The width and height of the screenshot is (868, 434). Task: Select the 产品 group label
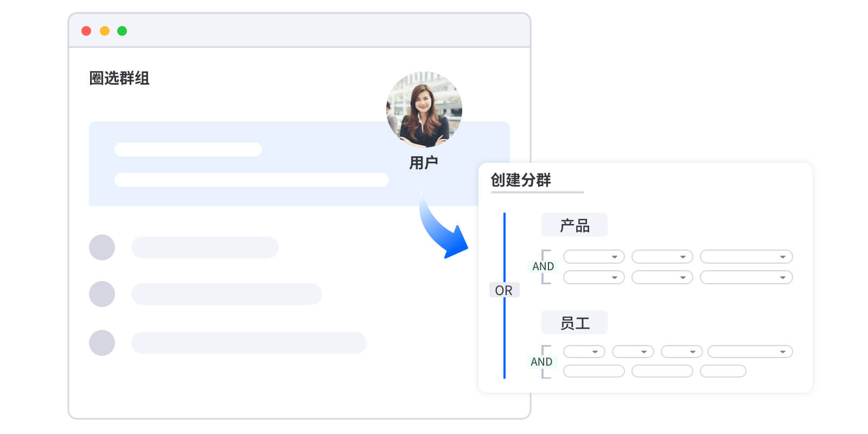click(575, 225)
